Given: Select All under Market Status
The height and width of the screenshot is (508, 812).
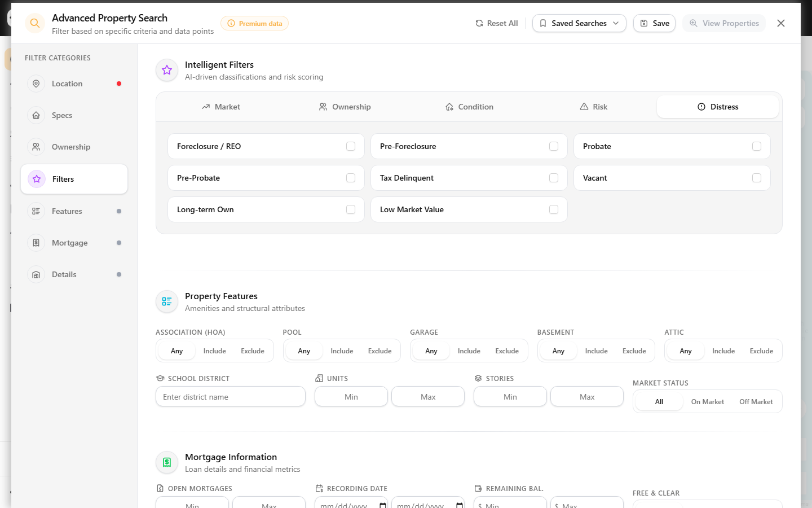Looking at the screenshot, I should click(659, 402).
